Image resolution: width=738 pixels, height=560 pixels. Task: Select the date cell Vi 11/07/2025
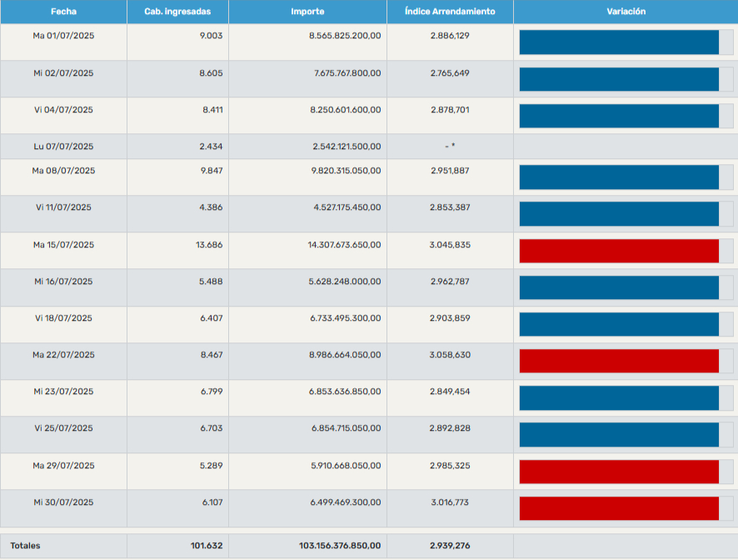pyautogui.click(x=63, y=207)
